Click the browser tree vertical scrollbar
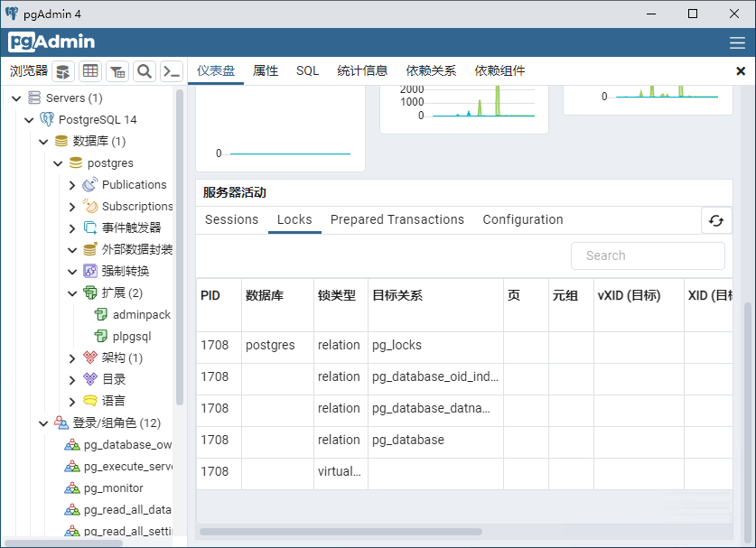756x548 pixels. coord(180,247)
